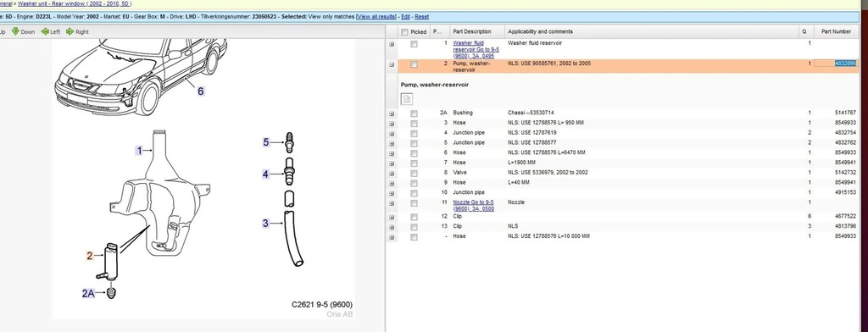
Task: Click the Left navigation arrow icon
Action: 45,31
